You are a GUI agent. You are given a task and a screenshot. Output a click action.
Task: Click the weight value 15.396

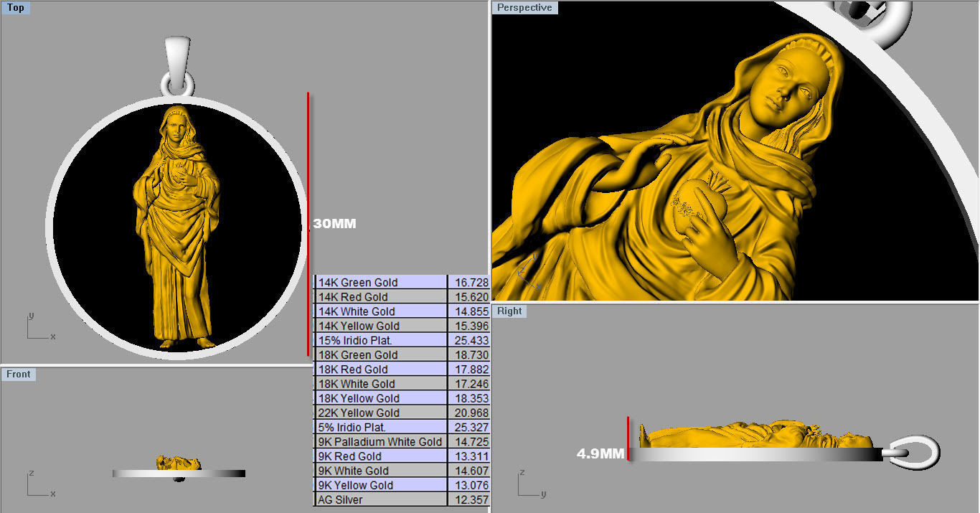coord(471,326)
